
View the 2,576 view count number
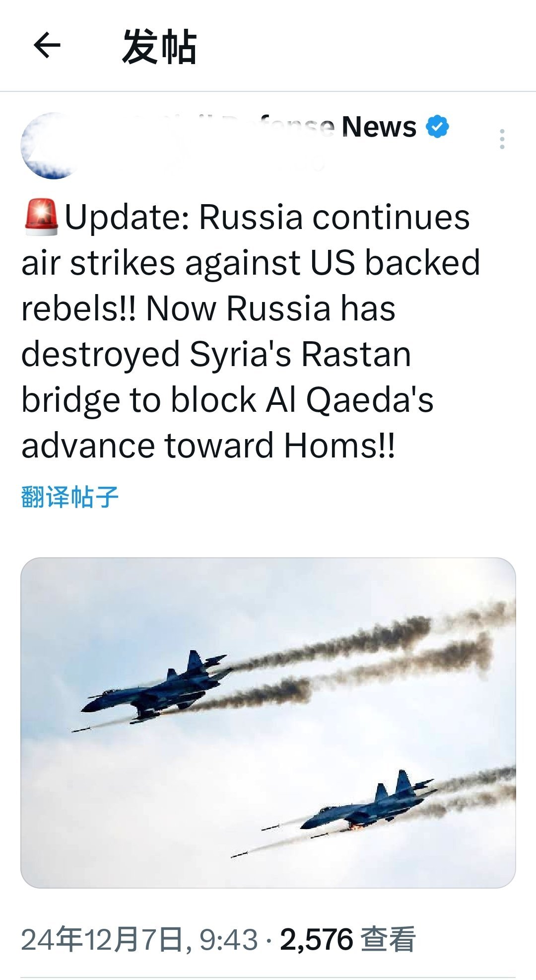(x=317, y=940)
